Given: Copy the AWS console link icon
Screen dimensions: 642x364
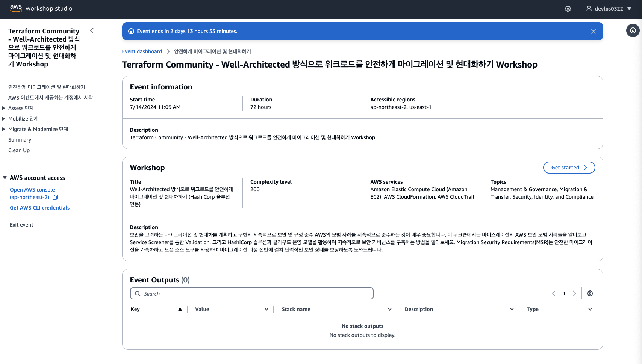Looking at the screenshot, I should pyautogui.click(x=55, y=197).
